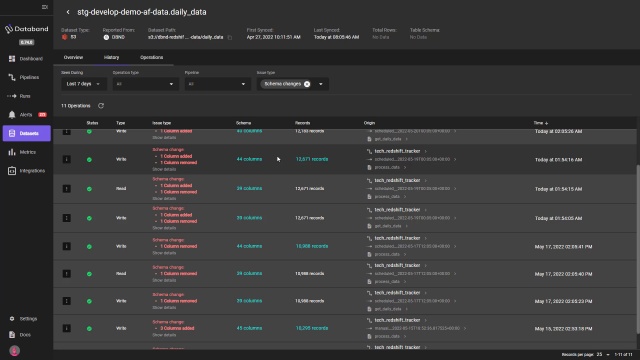This screenshot has height=360, width=640.
Task: Open the Dashboard sidebar icon
Action: 12,59
